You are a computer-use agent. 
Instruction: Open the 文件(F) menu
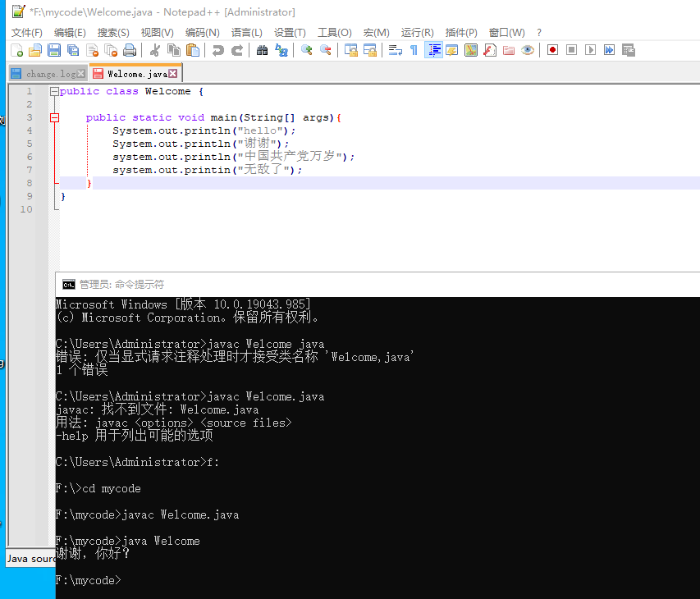coord(27,33)
